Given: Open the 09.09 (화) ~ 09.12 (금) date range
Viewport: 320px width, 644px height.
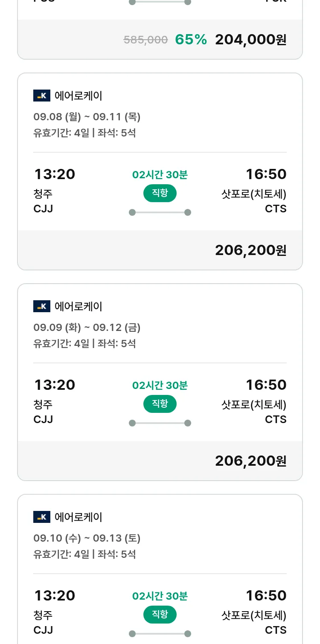Looking at the screenshot, I should [x=87, y=328].
